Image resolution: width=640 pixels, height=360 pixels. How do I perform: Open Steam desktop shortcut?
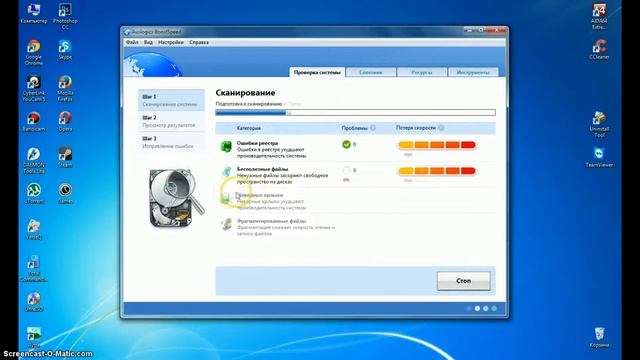[65, 158]
